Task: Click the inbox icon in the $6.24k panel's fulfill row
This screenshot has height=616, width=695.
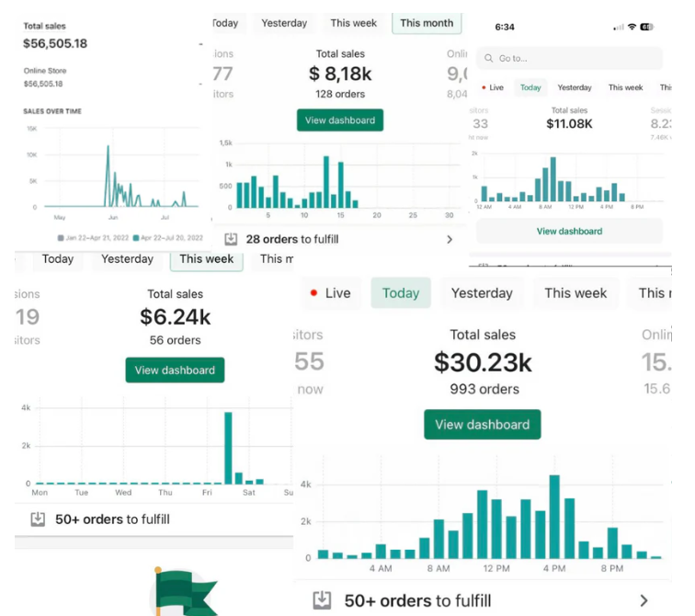Action: pyautogui.click(x=38, y=519)
